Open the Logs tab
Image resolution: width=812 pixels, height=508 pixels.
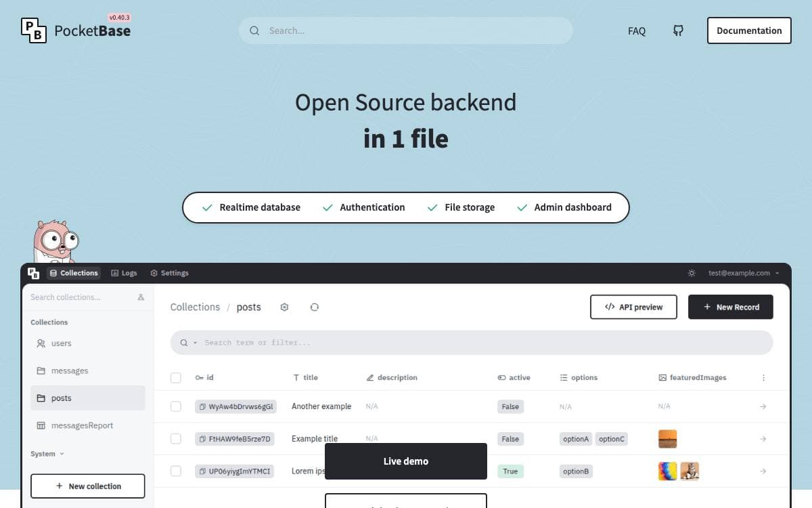click(124, 273)
